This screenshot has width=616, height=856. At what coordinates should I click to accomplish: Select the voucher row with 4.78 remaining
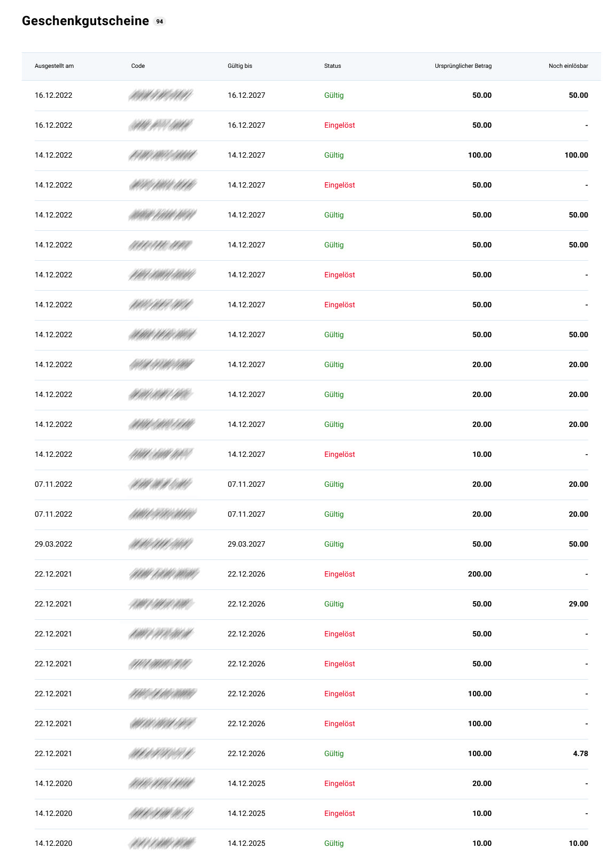point(311,754)
